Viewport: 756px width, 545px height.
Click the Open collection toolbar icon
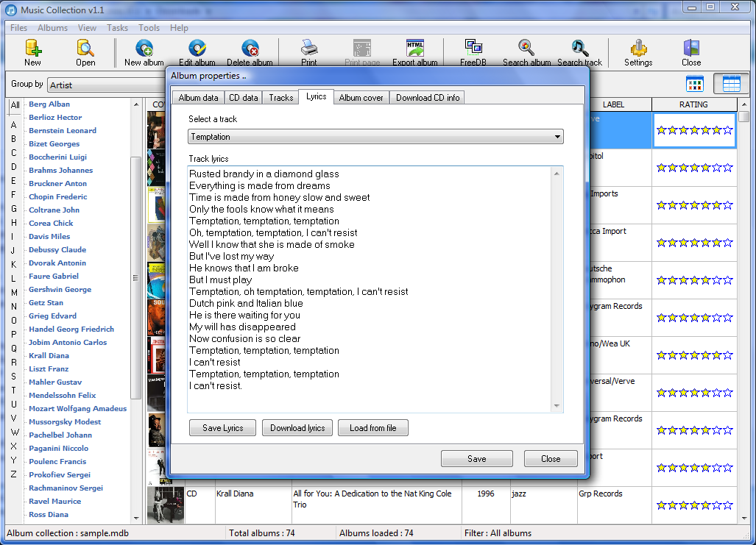click(85, 52)
